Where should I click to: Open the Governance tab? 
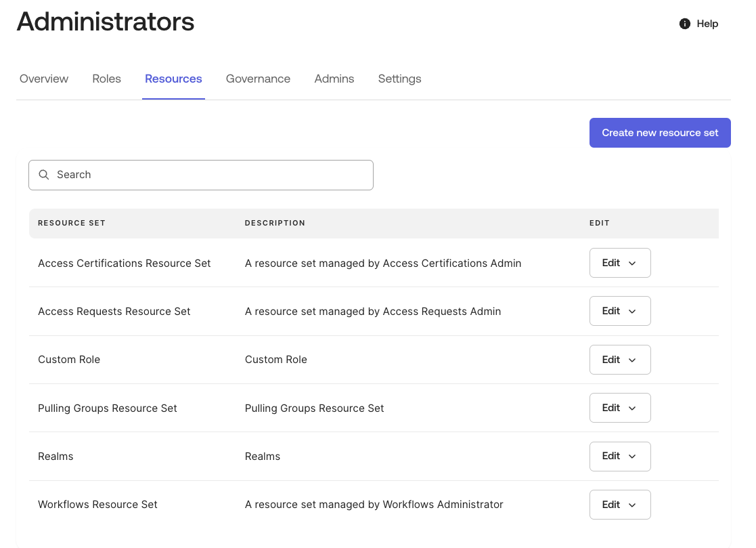(258, 79)
